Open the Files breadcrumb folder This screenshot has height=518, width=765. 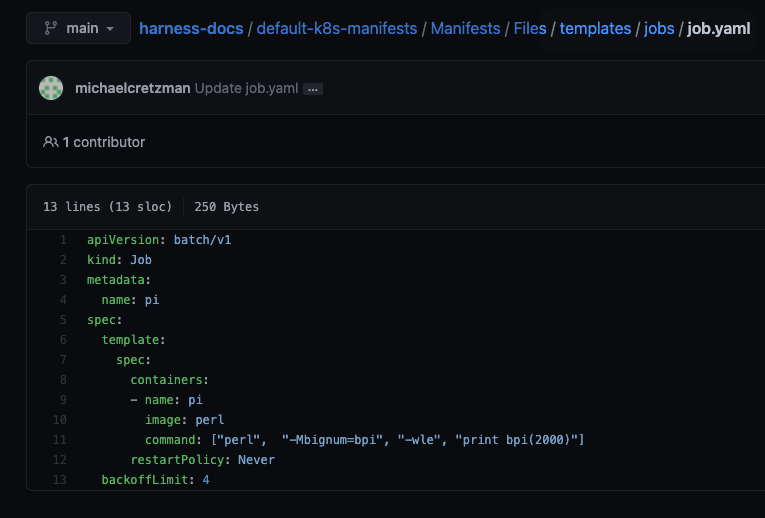click(x=530, y=28)
